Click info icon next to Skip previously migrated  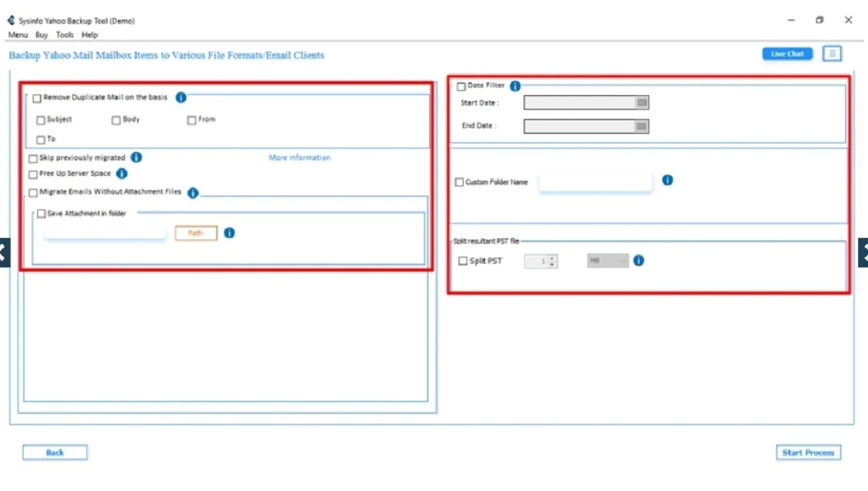pyautogui.click(x=136, y=158)
